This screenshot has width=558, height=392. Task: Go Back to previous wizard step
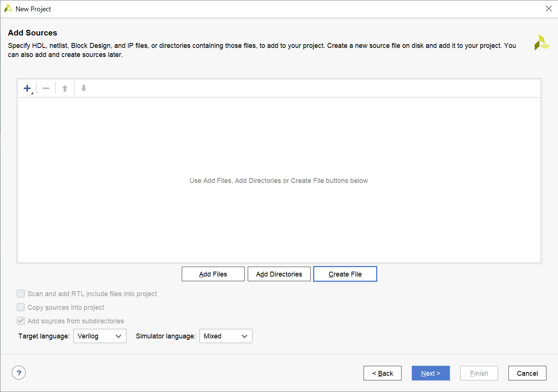point(383,373)
